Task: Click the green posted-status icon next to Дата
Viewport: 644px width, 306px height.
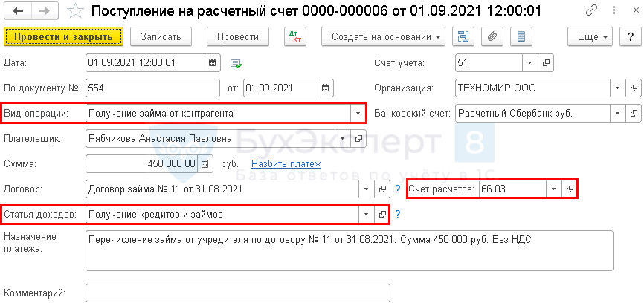Action: click(x=236, y=64)
